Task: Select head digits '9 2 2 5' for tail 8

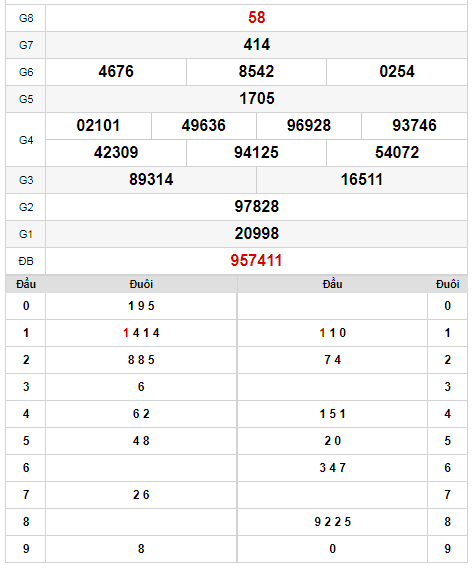Action: (332, 522)
